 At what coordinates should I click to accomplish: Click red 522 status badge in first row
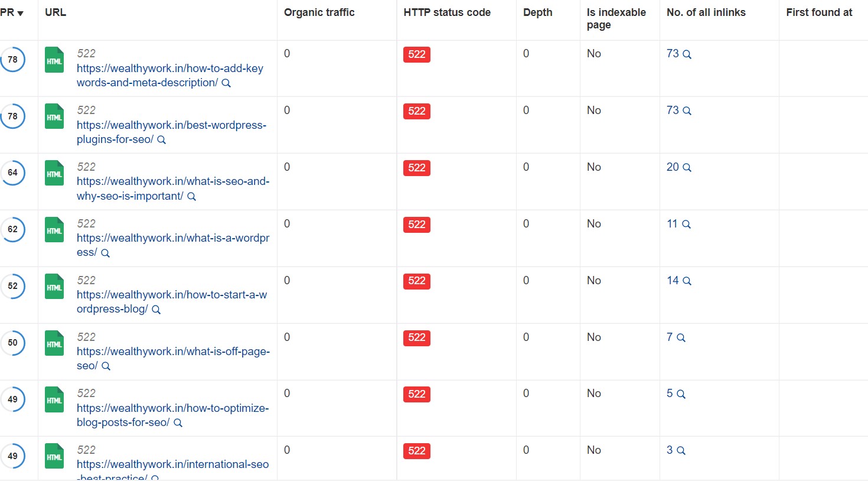click(417, 54)
